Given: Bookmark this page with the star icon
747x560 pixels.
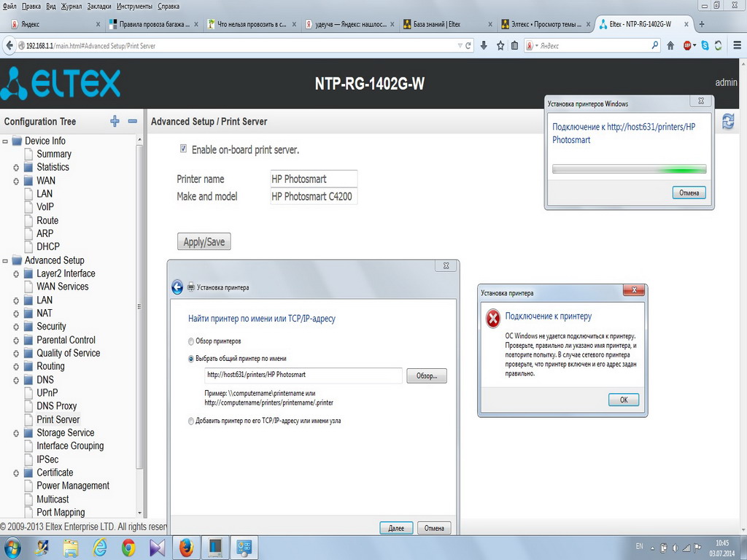Looking at the screenshot, I should point(500,46).
